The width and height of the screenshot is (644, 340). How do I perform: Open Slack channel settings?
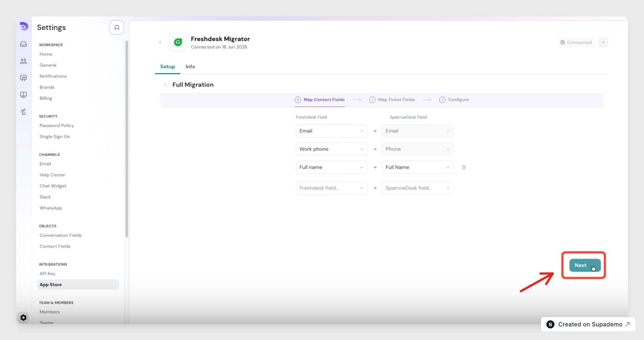point(45,197)
